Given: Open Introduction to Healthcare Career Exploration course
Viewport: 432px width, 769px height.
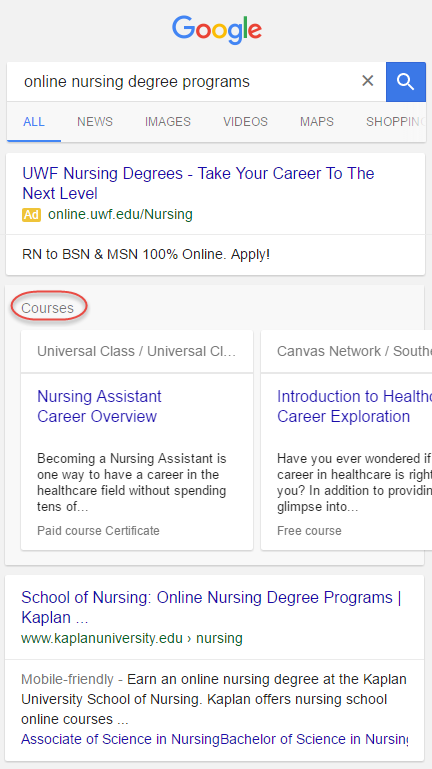Looking at the screenshot, I should point(354,406).
